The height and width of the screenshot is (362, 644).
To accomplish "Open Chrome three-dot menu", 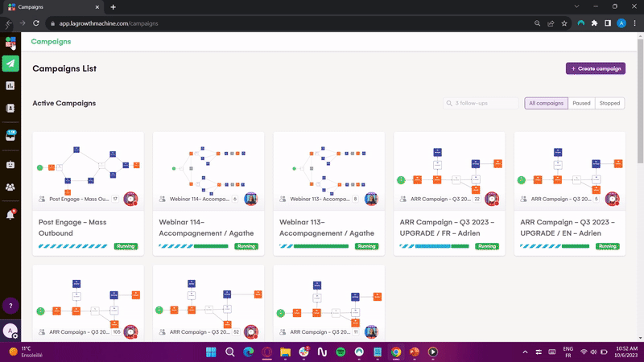I will coord(635,23).
